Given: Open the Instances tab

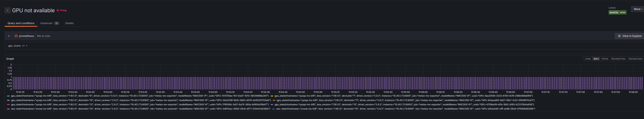Looking at the screenshot, I should coord(47,23).
